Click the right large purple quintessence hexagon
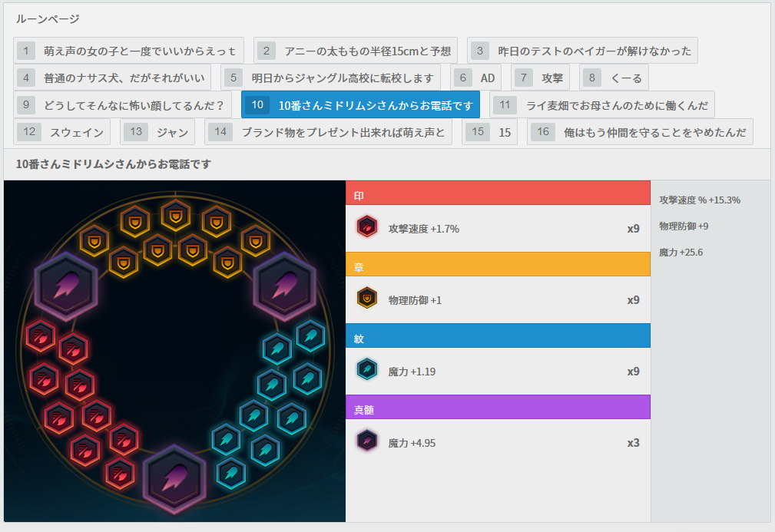Screen dimensions: 775x532 pos(284,286)
